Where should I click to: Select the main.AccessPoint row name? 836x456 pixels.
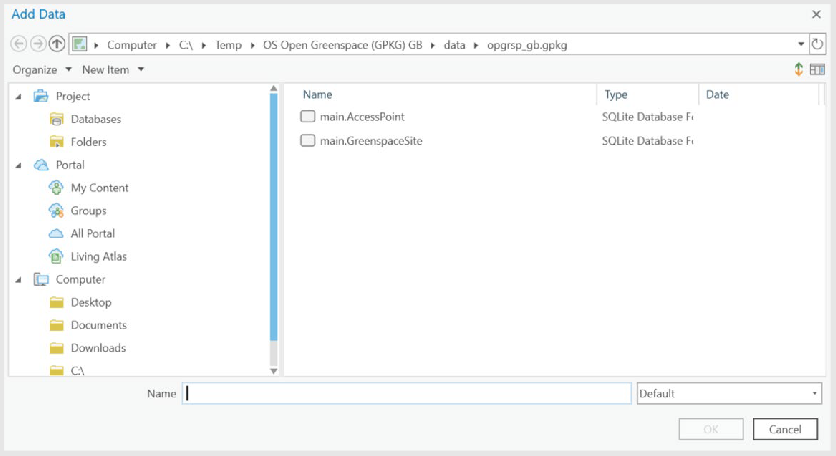click(362, 116)
